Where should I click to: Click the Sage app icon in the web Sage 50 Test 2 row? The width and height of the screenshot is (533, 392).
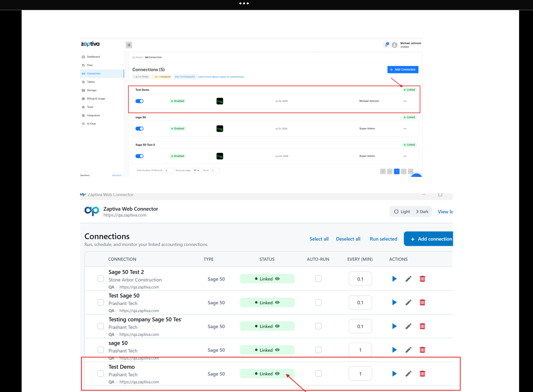(220, 156)
